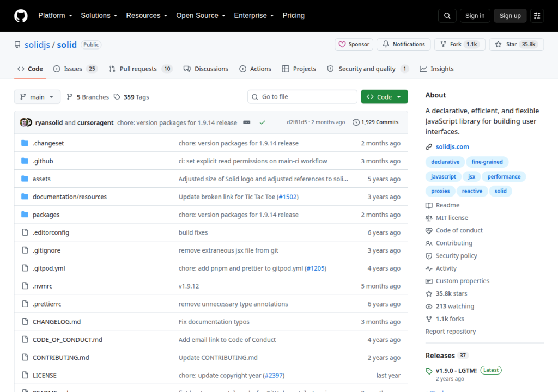Select the fine-grained topic tag
Screen dimensions: 558x392
coord(487,162)
